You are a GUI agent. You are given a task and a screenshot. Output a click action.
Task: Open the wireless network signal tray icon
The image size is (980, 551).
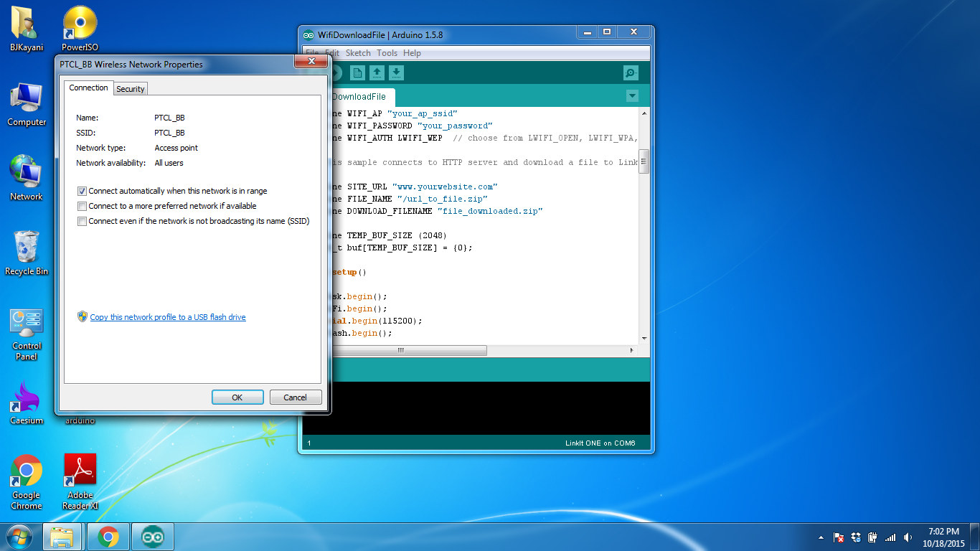(890, 537)
